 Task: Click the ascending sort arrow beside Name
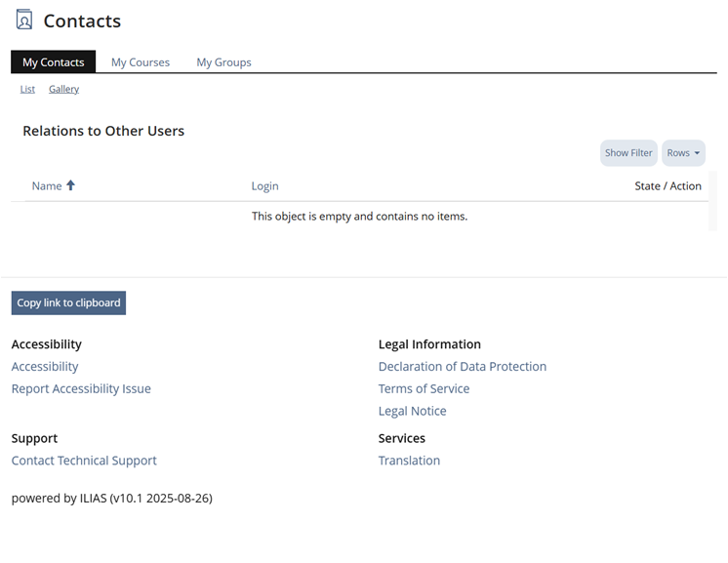click(x=70, y=185)
